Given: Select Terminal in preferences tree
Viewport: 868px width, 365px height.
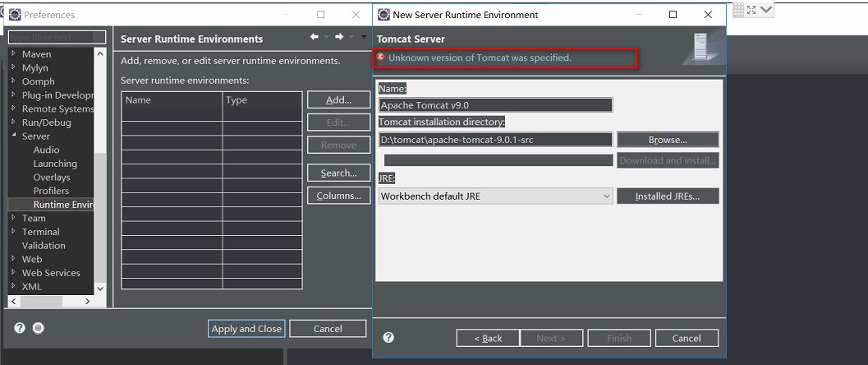Looking at the screenshot, I should (40, 232).
